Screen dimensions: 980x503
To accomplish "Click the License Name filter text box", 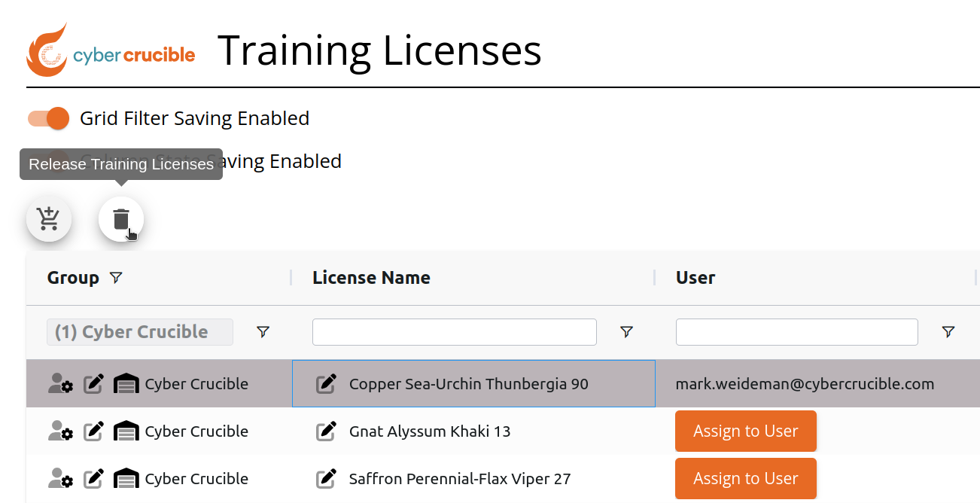I will pos(455,331).
